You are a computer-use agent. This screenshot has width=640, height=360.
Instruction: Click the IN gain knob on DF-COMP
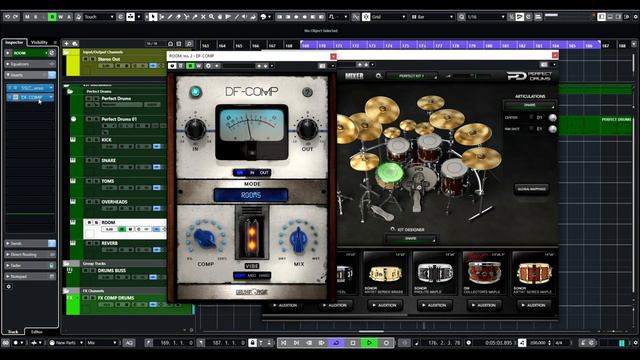pyautogui.click(x=196, y=130)
